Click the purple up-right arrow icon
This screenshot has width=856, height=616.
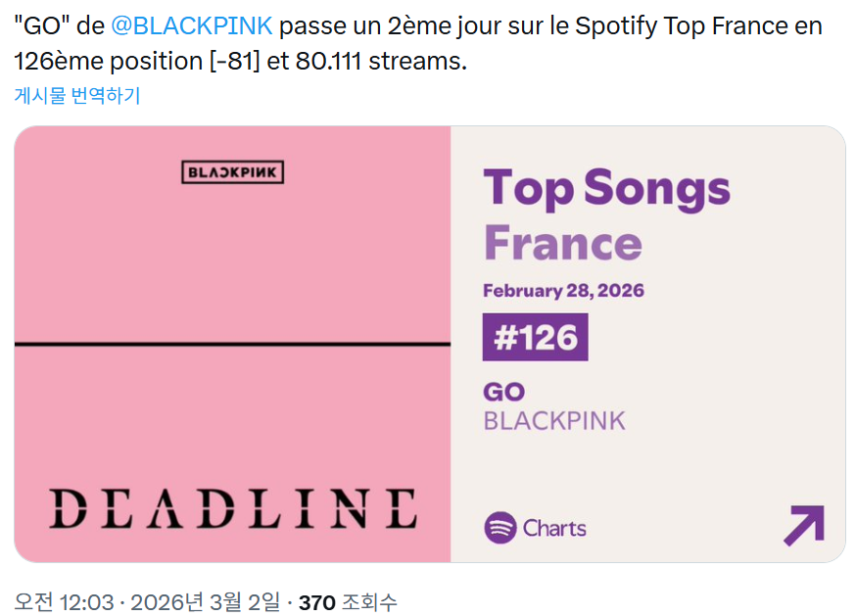coord(803,526)
